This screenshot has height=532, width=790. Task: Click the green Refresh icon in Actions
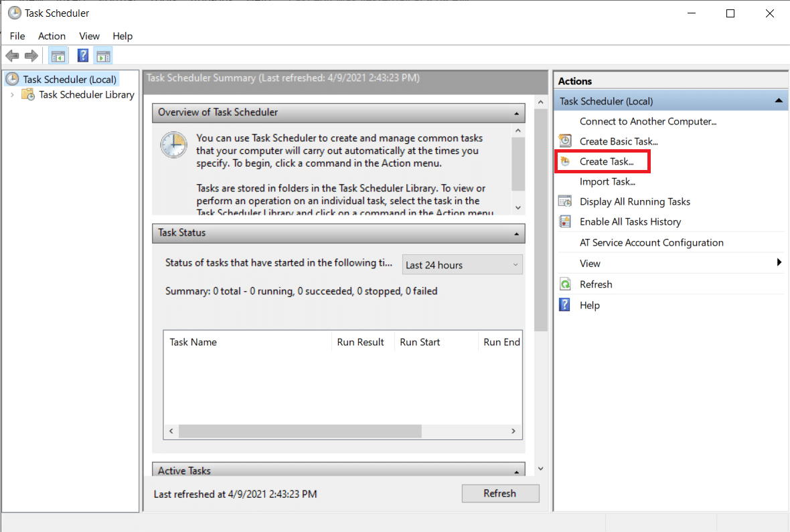click(x=565, y=284)
